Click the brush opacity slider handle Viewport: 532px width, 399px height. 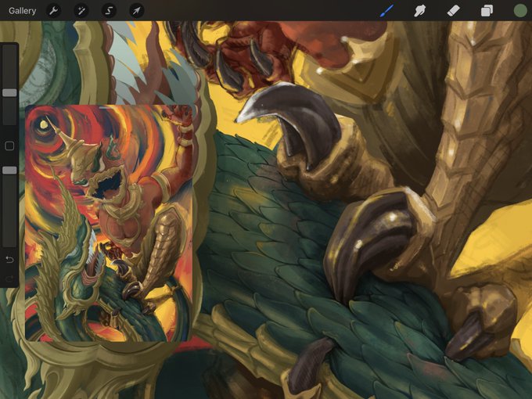coord(9,171)
